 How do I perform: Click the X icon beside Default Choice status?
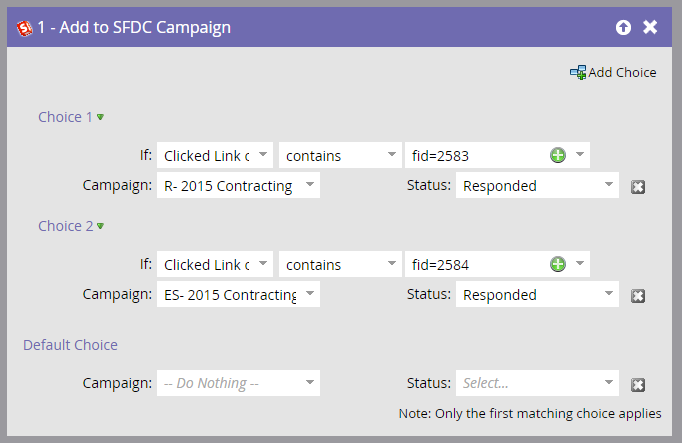click(x=638, y=385)
